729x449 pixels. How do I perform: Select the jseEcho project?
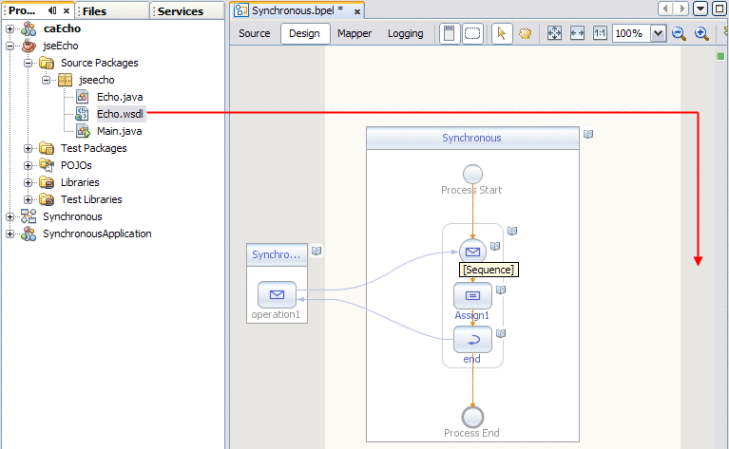click(60, 46)
